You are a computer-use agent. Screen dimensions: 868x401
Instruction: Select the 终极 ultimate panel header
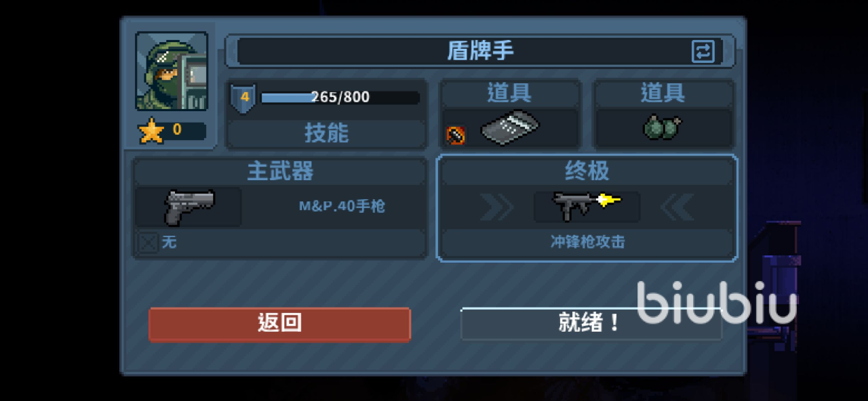click(587, 171)
